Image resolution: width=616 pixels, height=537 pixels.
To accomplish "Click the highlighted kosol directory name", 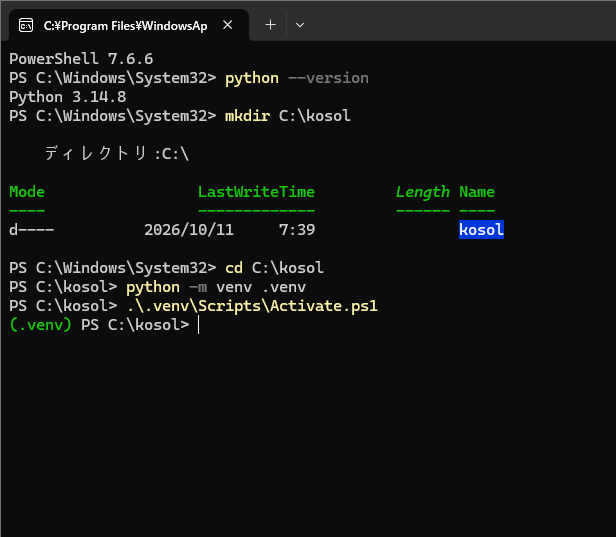I will click(x=481, y=229).
